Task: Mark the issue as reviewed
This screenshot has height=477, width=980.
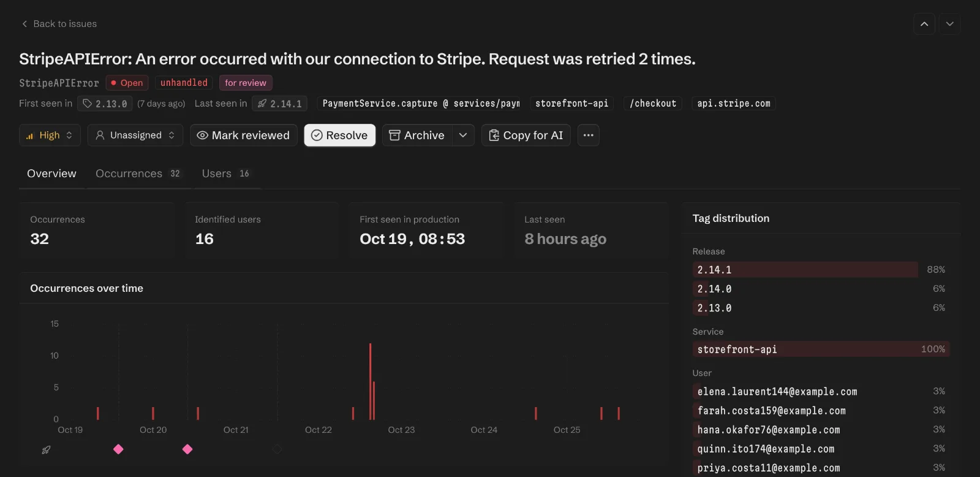Action: click(x=243, y=135)
